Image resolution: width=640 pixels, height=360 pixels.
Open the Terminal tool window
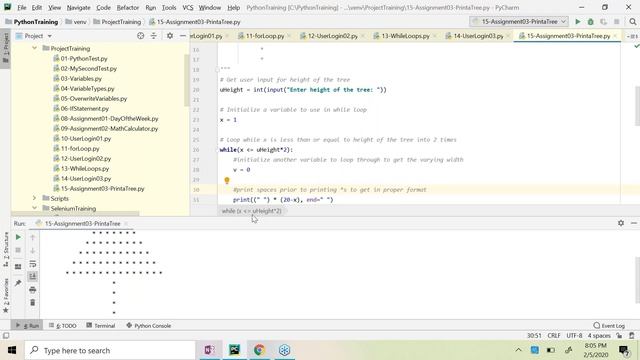[101, 326]
